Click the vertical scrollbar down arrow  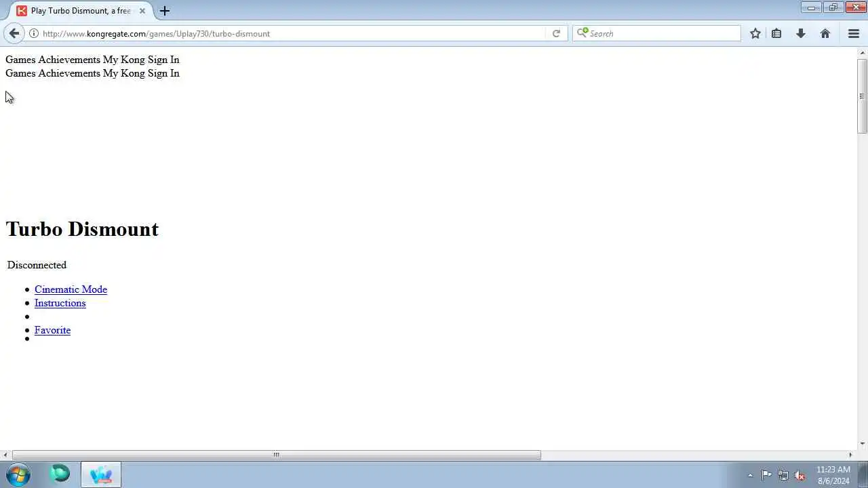pos(863,444)
